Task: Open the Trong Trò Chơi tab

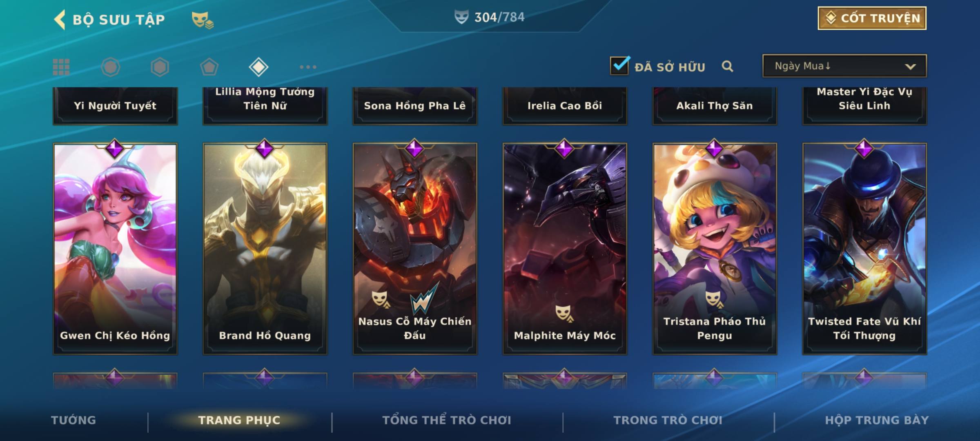Action: pyautogui.click(x=668, y=420)
